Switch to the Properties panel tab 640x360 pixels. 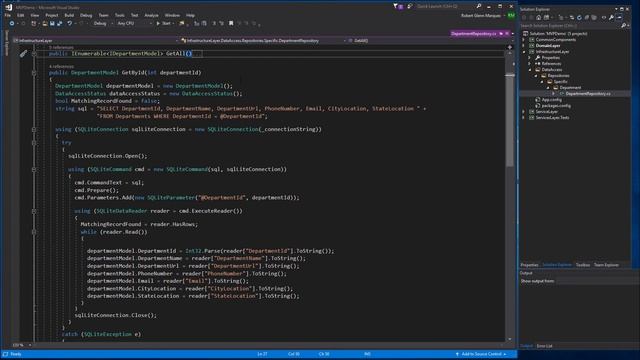click(x=529, y=265)
